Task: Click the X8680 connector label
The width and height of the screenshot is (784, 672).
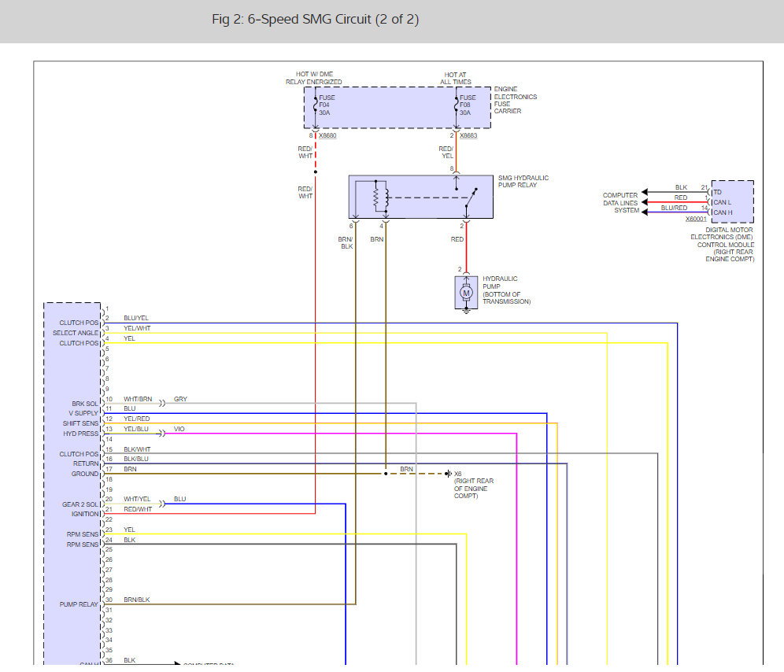Action: [327, 135]
